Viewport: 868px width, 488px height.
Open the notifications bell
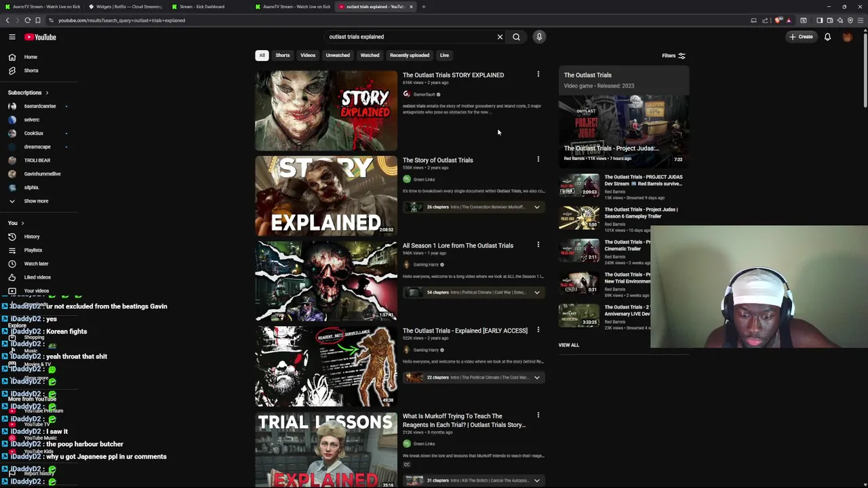coord(827,37)
